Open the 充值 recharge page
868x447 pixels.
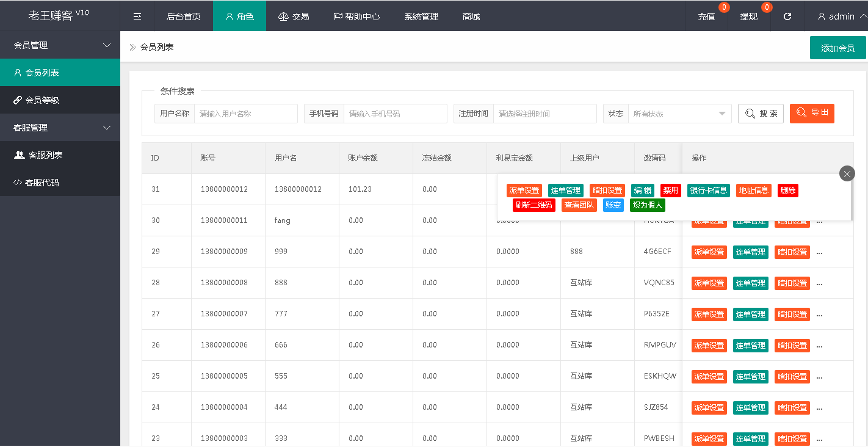pyautogui.click(x=706, y=16)
